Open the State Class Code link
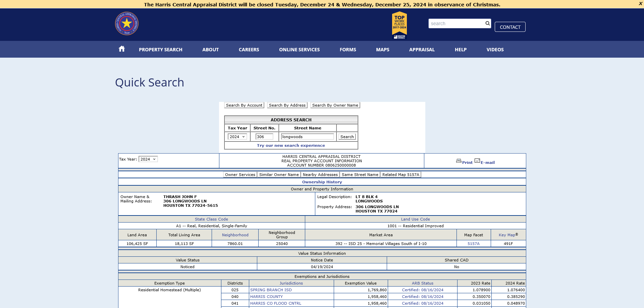Screen dimensions: 644x308 pyautogui.click(x=211, y=219)
